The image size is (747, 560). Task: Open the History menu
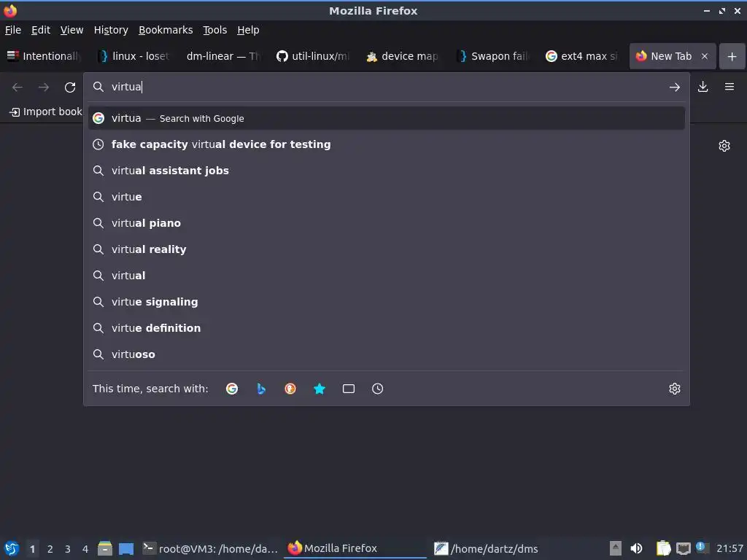point(111,30)
